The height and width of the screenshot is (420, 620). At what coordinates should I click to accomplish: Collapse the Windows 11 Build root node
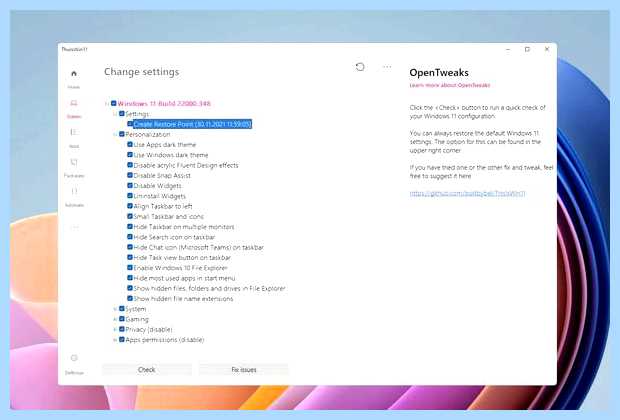(x=106, y=104)
